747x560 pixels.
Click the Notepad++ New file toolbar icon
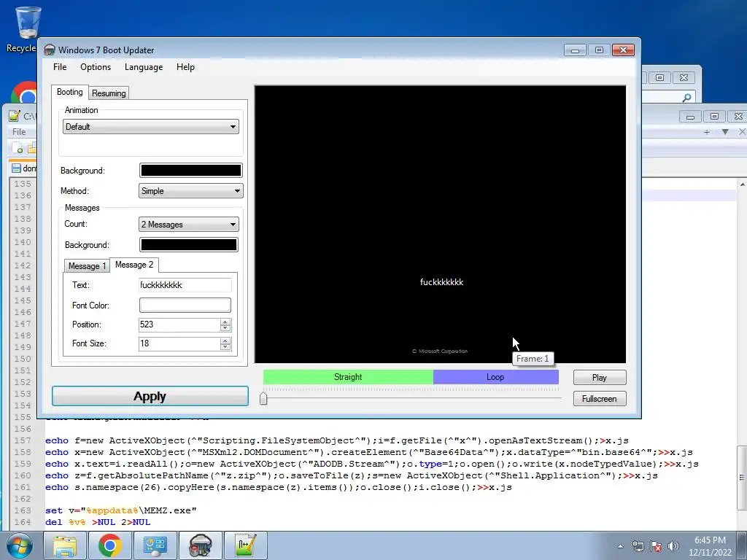point(18,149)
